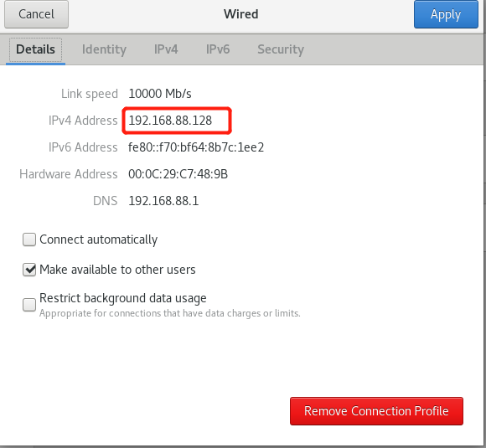
Task: Click the data charges hint text
Action: 170,313
